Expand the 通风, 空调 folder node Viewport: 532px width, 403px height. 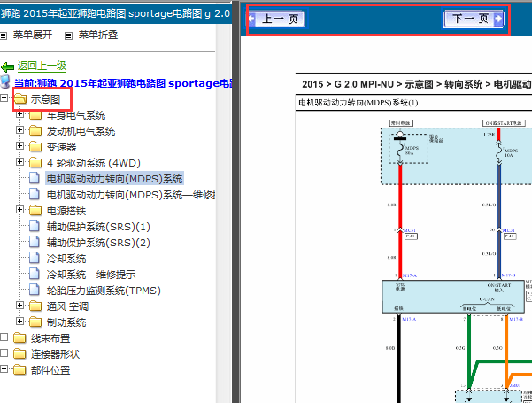[19, 306]
